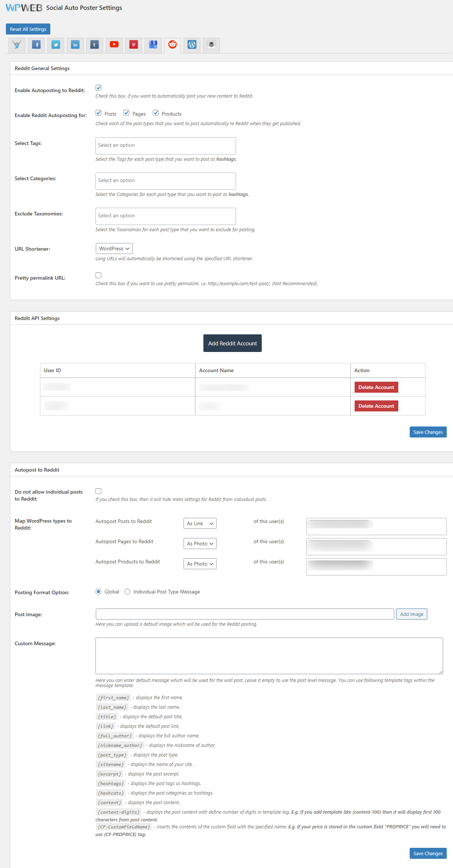Click the Add Image button

[412, 614]
